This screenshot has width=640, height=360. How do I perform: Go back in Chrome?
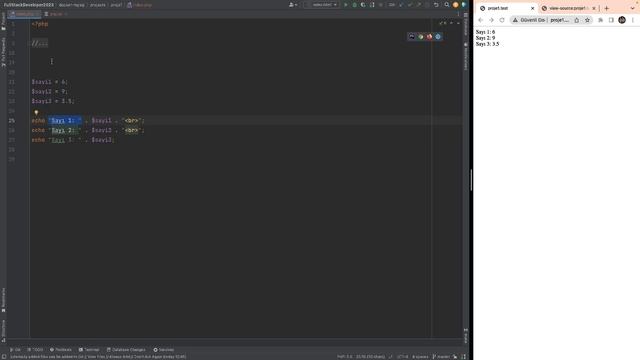pyautogui.click(x=480, y=20)
